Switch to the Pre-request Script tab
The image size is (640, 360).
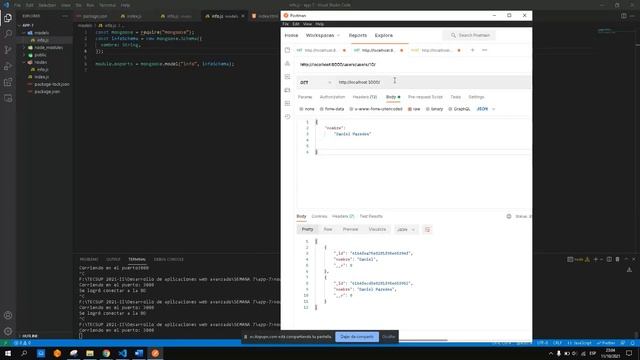coord(425,97)
